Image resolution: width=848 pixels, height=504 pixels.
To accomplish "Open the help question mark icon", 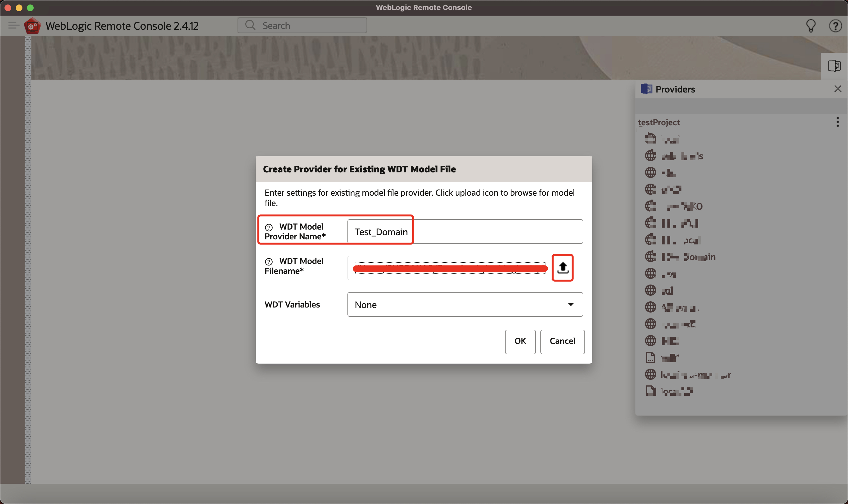I will [835, 26].
